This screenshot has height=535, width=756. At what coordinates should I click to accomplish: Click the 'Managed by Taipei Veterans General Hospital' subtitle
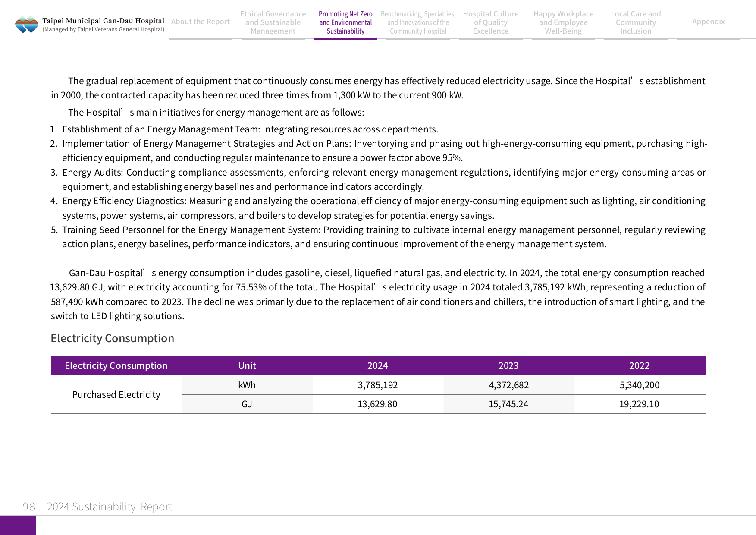point(103,29)
